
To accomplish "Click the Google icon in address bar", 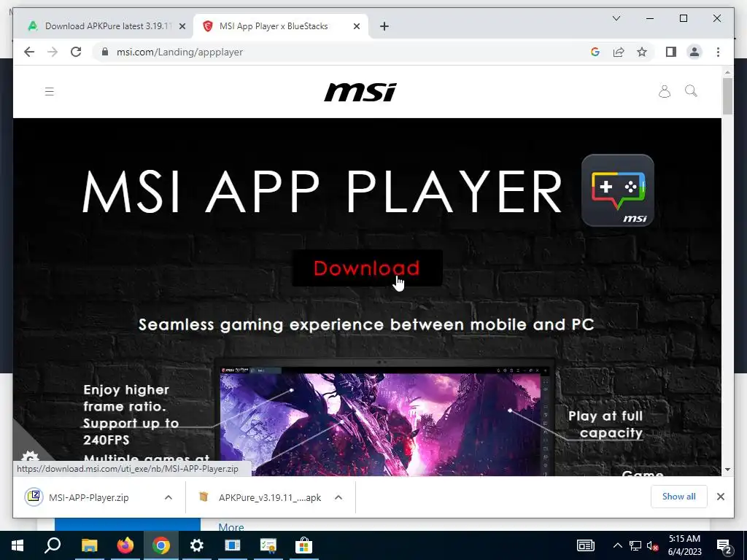I will click(595, 52).
